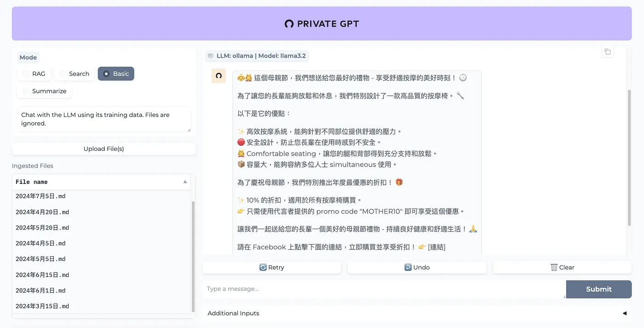This screenshot has width=644, height=328.
Task: Click the 10% 的折扣 line in response
Action: pos(300,200)
